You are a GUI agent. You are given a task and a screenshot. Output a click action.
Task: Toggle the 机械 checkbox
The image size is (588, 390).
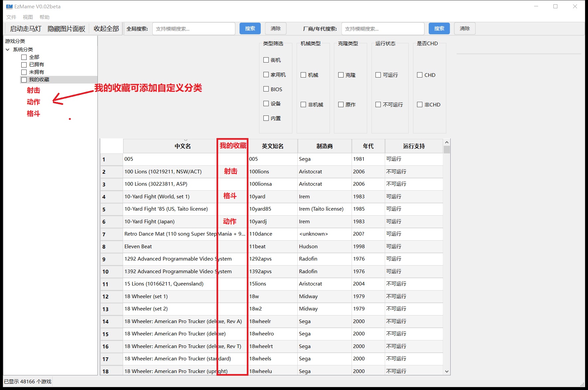tap(303, 75)
